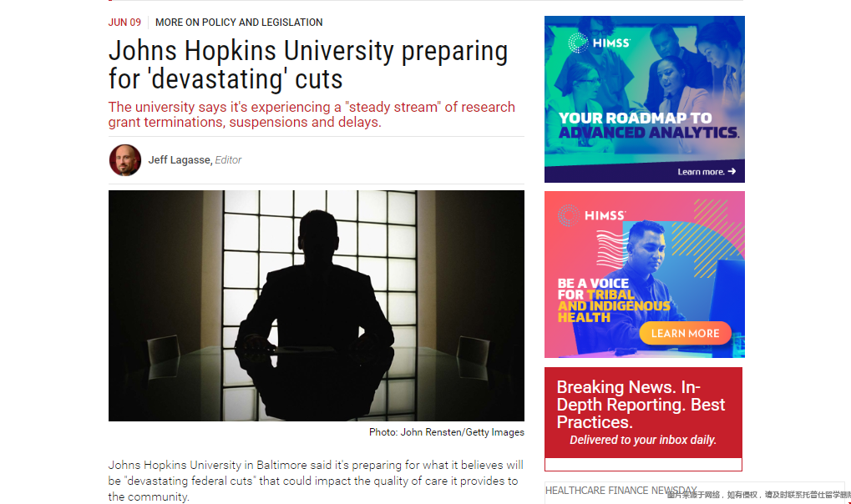Click the Johns Hopkins article headline
The height and width of the screenshot is (504, 851).
click(x=307, y=64)
